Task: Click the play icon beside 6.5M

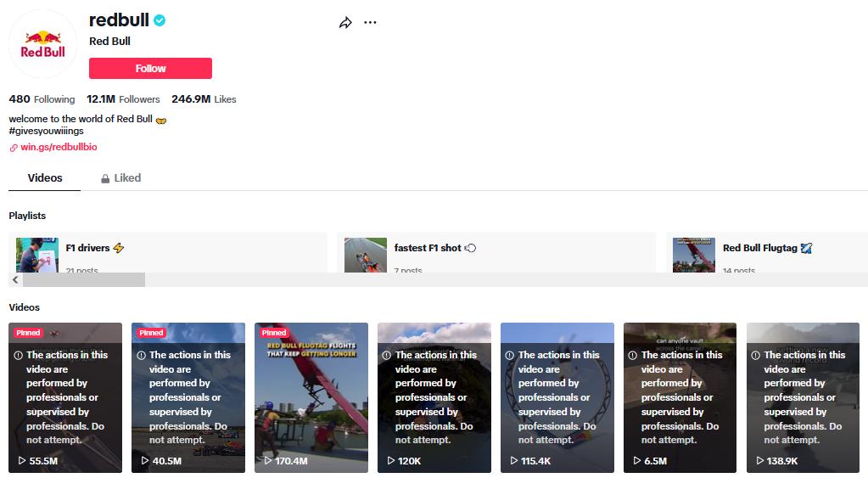Action: [x=637, y=461]
